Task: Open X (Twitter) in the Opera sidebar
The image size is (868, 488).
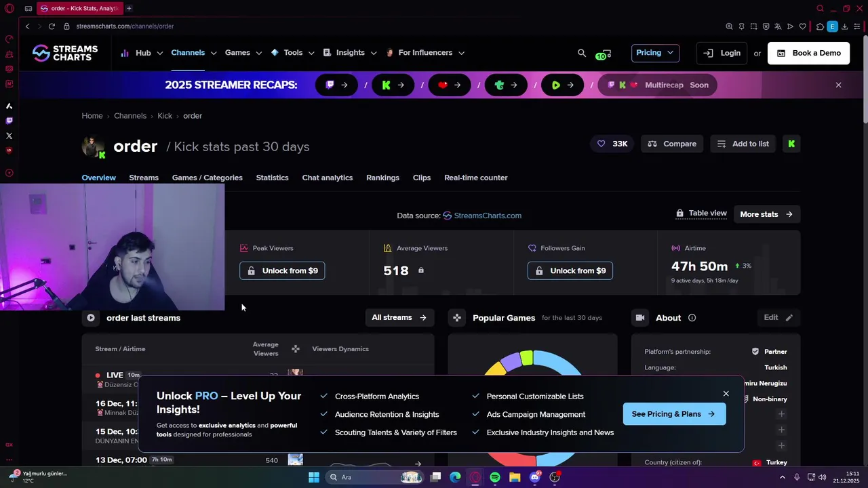Action: pyautogui.click(x=9, y=136)
